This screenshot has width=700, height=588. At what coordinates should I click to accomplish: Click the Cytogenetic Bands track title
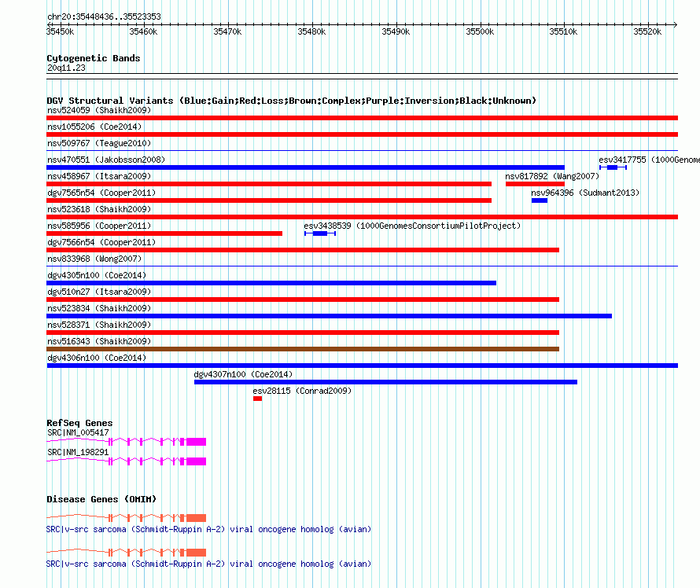[x=94, y=58]
